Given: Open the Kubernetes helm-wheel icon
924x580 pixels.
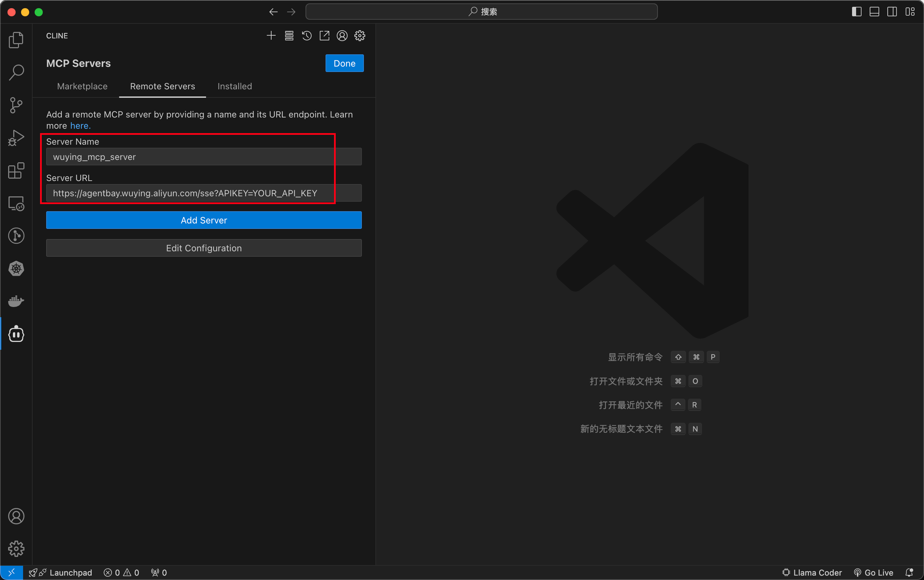Looking at the screenshot, I should point(16,269).
